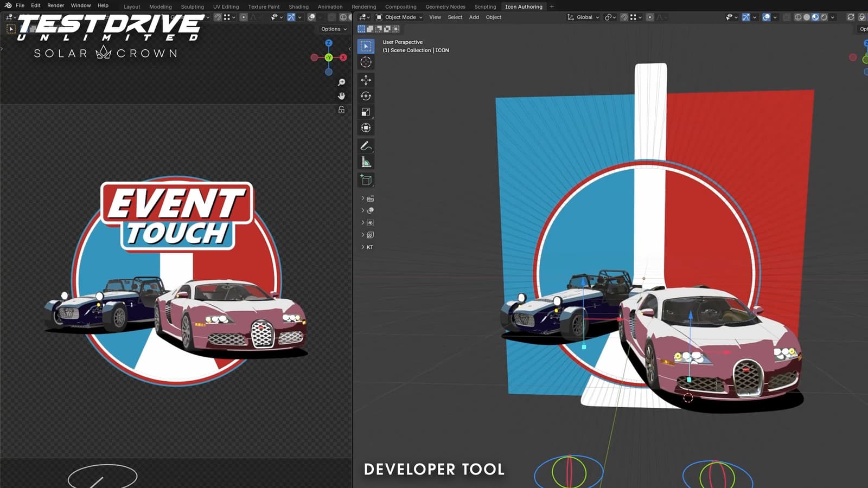Open the Edit menu
The width and height of the screenshot is (868, 488).
pos(36,5)
